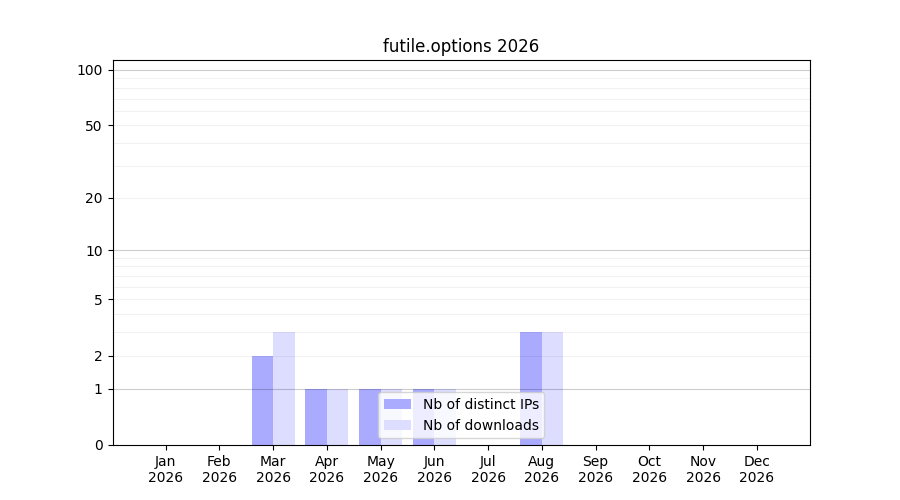Click the May distinct IPs bar
Image resolution: width=900 pixels, height=500 pixels.
point(370,417)
